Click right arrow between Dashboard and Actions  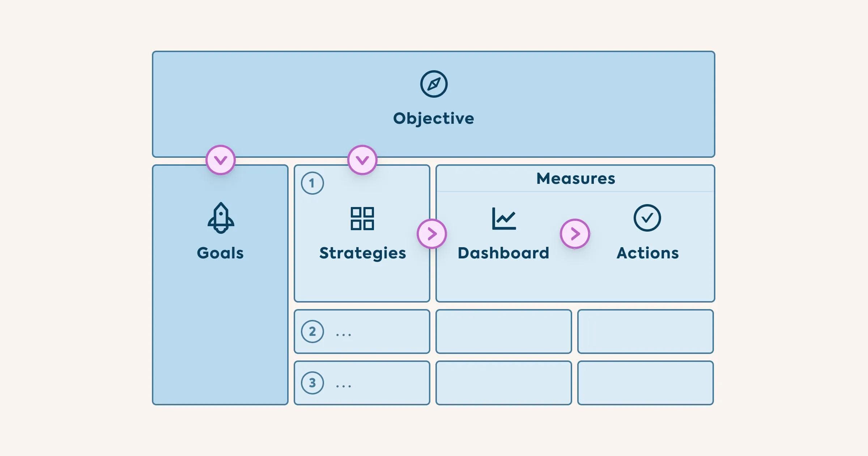pos(575,234)
